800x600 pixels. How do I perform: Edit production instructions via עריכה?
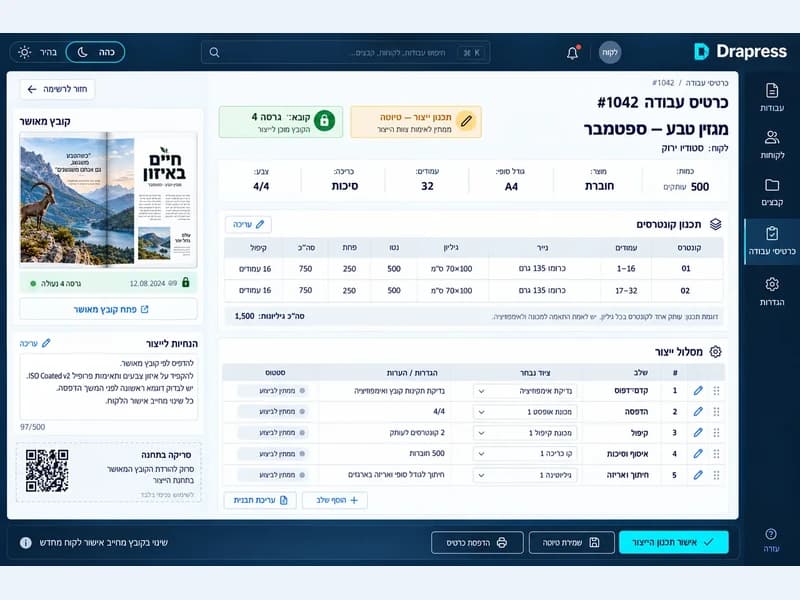pyautogui.click(x=35, y=343)
